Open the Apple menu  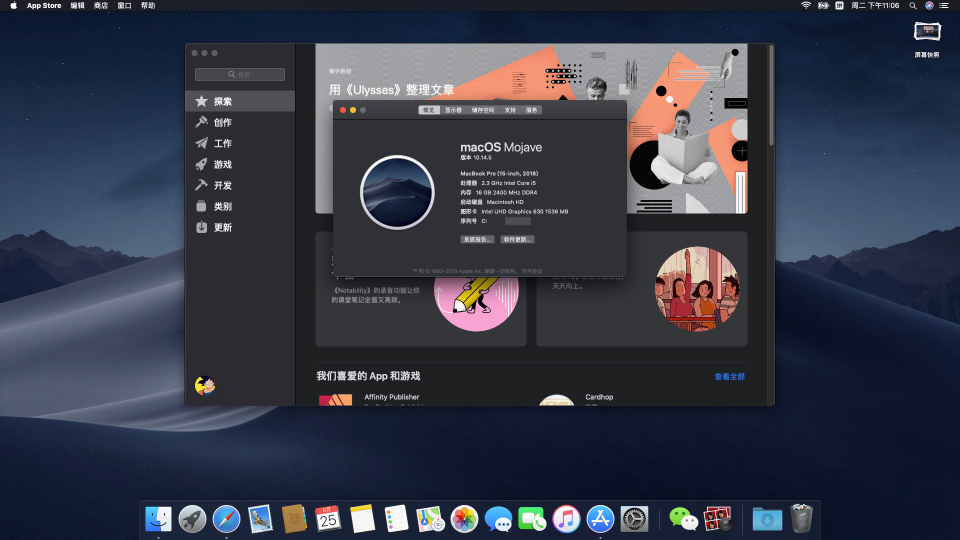(13, 6)
